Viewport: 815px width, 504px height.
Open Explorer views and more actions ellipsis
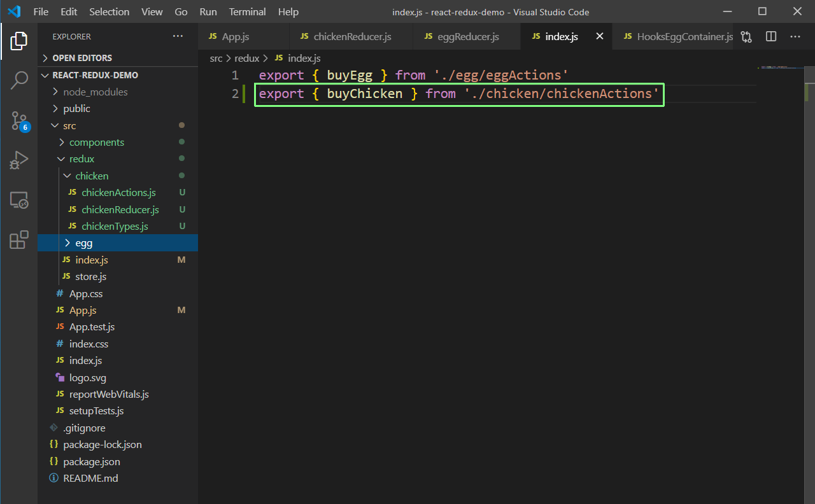pos(178,37)
